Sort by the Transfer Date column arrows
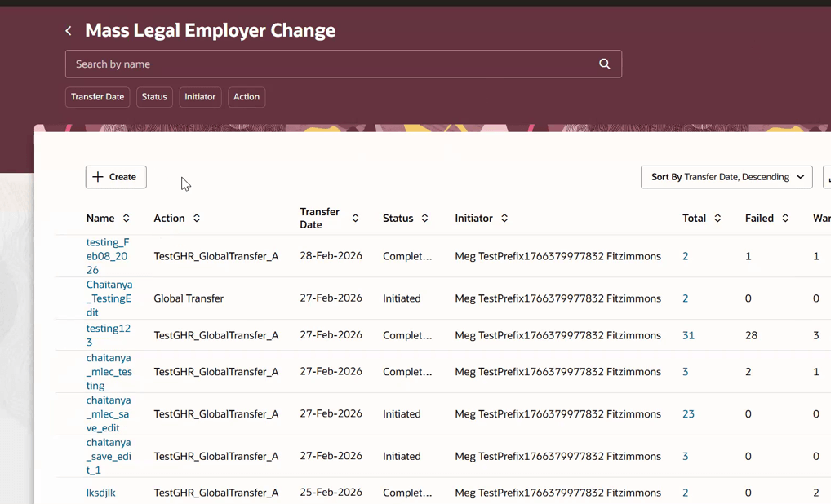The image size is (835, 504). coord(355,218)
